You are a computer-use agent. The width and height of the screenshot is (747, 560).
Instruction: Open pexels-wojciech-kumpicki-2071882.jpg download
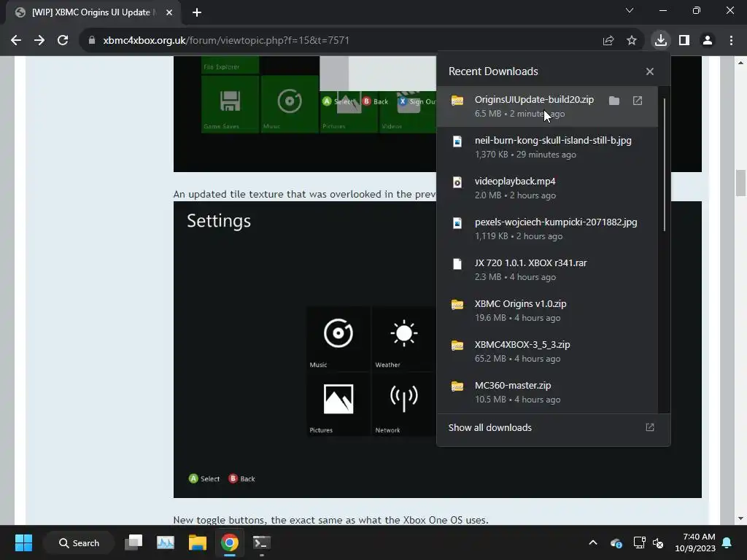click(x=547, y=229)
